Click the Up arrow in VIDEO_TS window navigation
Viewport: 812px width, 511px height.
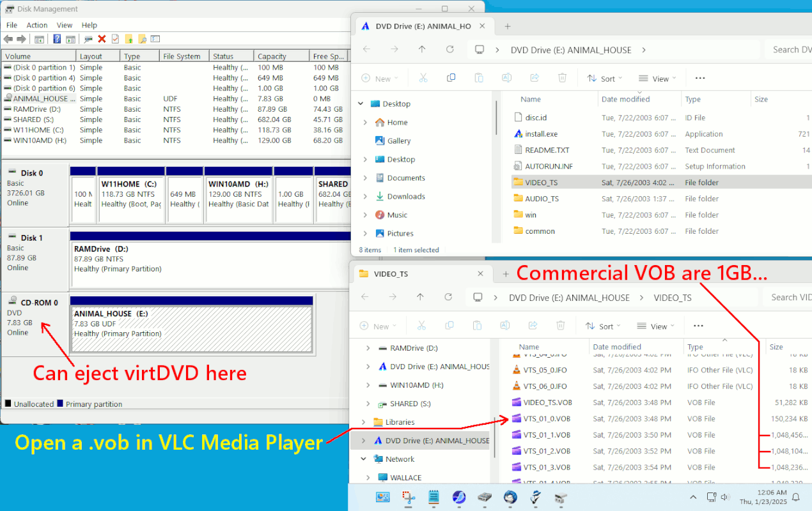(x=420, y=297)
